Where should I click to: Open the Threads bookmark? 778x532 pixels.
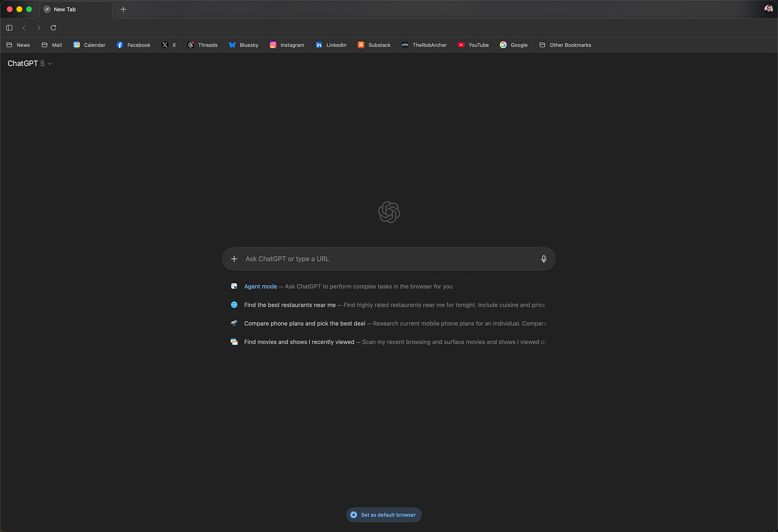(203, 45)
